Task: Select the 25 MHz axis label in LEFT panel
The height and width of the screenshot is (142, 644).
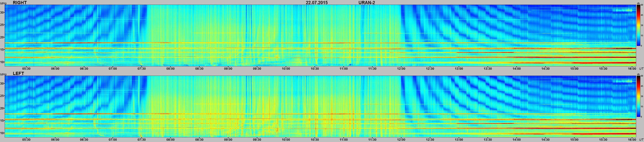Action: click(x=2, y=96)
